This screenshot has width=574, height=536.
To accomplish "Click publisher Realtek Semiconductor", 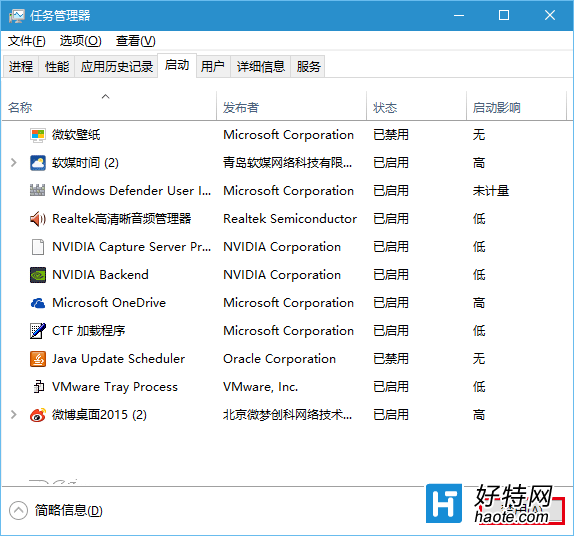I will pos(290,219).
